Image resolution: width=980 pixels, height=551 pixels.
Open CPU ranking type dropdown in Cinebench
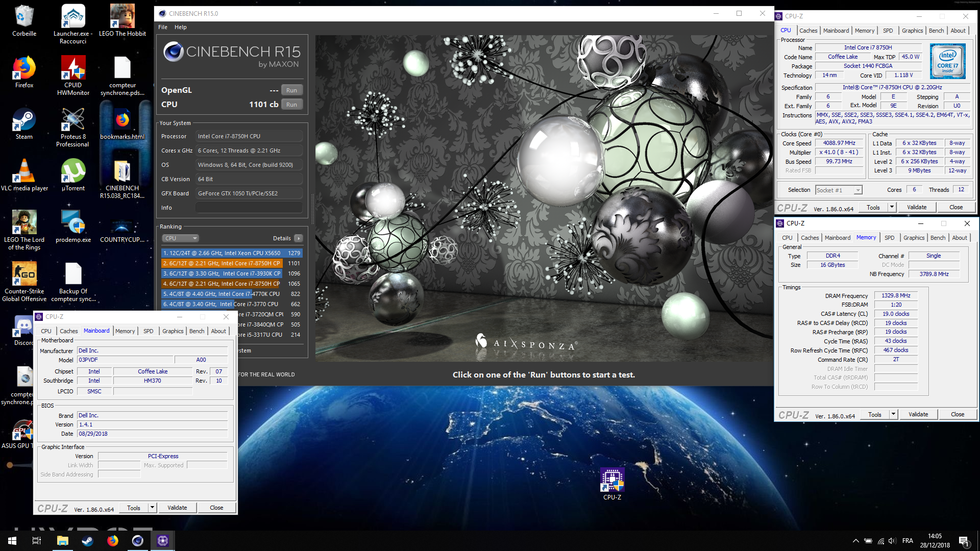181,238
